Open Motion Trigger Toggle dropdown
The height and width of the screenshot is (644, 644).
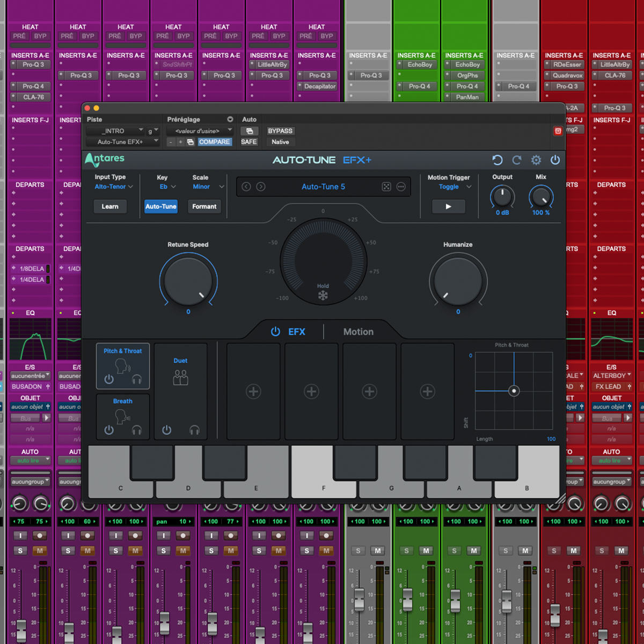(455, 187)
